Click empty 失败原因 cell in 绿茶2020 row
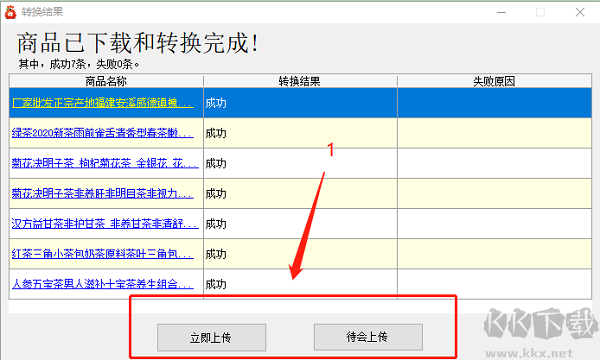600x360 pixels. [494, 133]
